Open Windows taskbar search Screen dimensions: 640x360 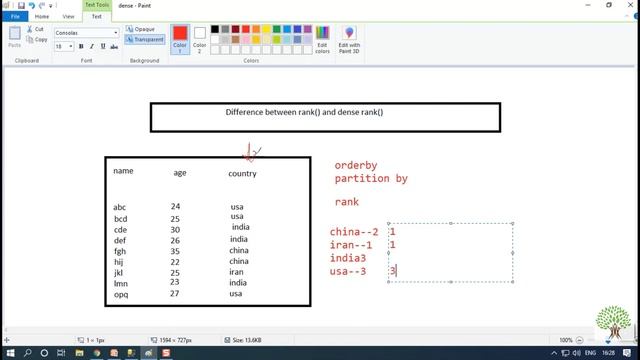coord(27,353)
